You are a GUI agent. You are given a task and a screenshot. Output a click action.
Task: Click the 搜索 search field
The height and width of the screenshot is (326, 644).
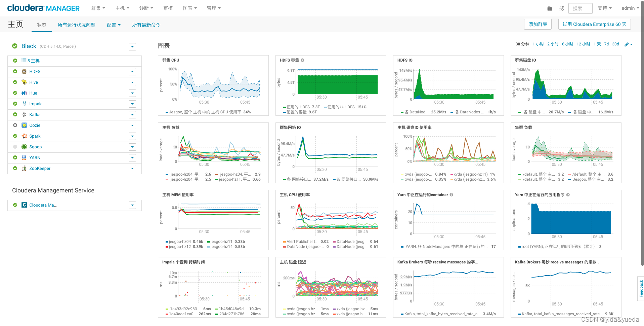pos(580,8)
